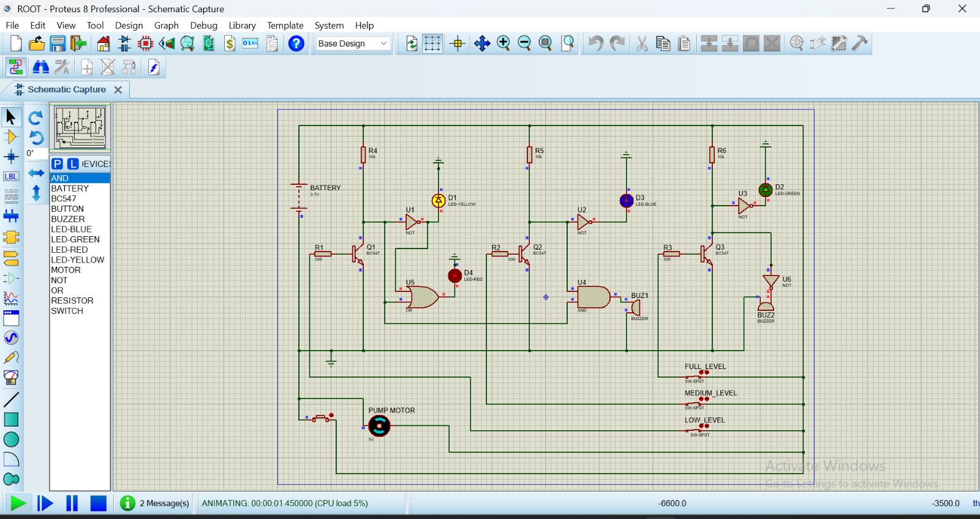
Task: Select BUZZER in the devices list
Action: click(x=80, y=219)
